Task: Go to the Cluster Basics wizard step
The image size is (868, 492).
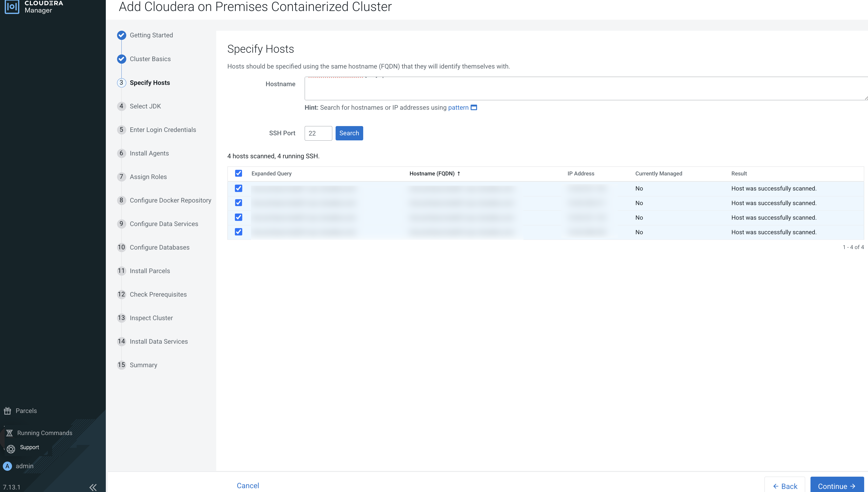Action: (x=150, y=59)
